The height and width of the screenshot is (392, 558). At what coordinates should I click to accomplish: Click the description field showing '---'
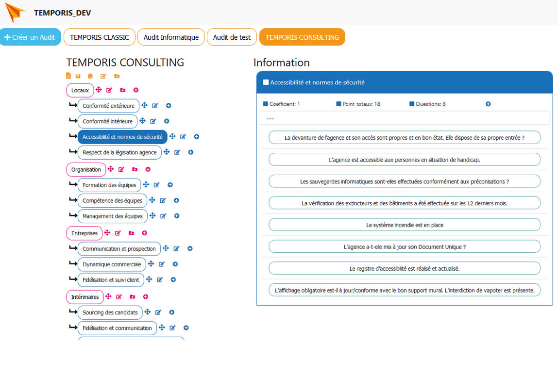pos(404,118)
